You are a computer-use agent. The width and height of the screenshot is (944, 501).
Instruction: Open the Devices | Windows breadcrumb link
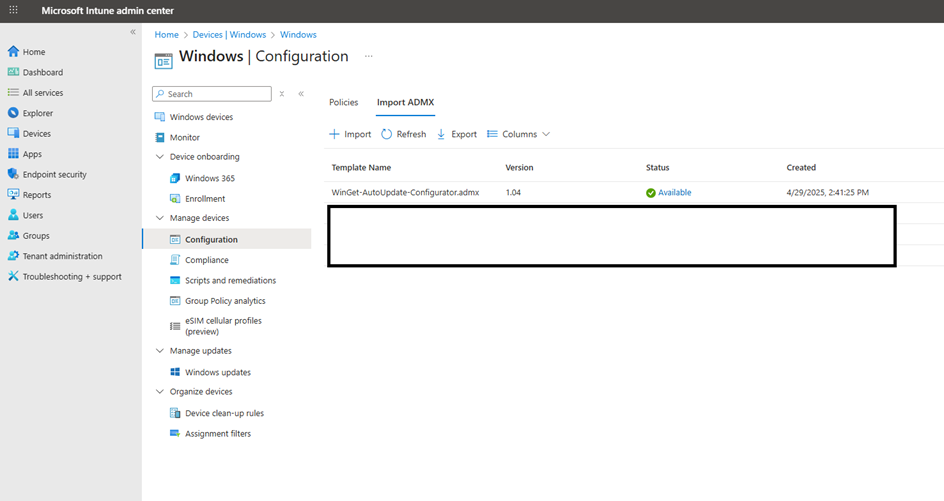click(x=229, y=34)
